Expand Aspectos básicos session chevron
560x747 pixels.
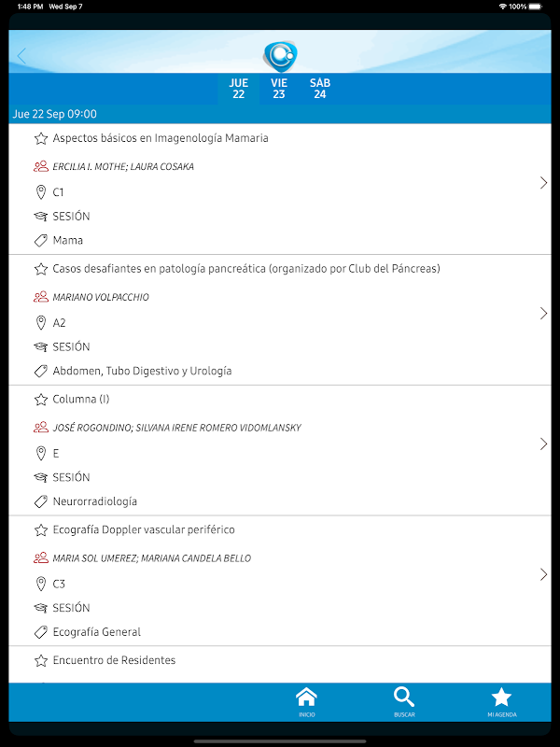click(543, 183)
